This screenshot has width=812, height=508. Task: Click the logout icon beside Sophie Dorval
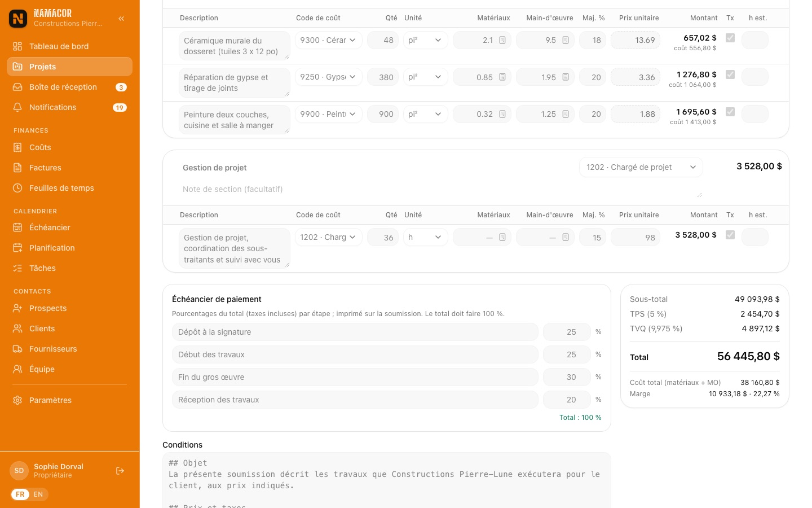120,471
